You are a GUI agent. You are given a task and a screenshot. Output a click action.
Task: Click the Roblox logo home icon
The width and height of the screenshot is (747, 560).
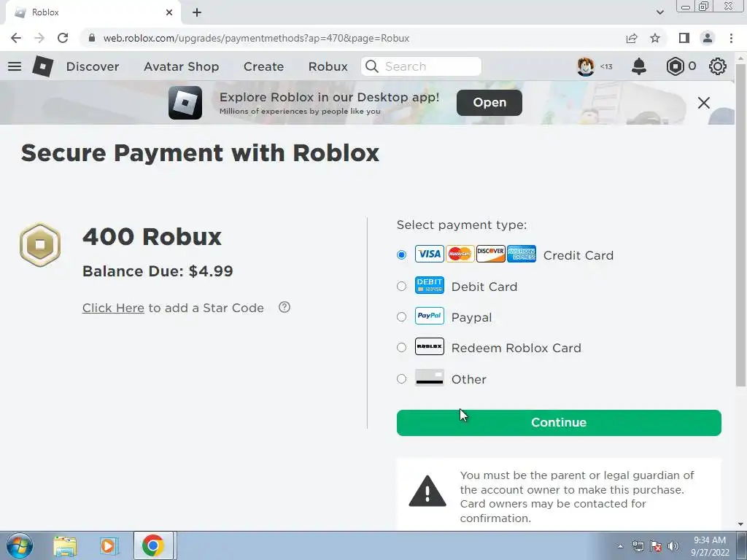43,66
